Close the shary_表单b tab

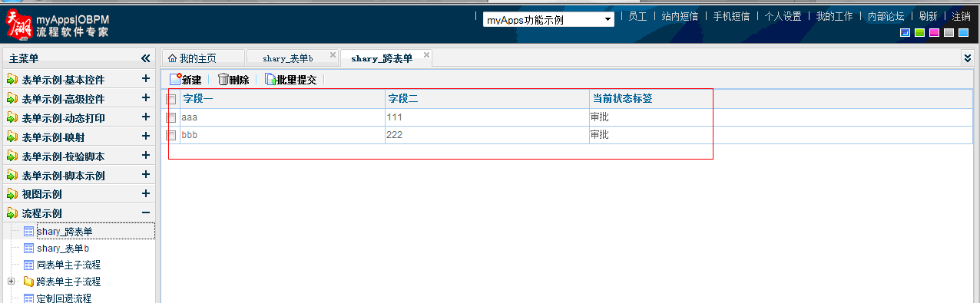click(333, 55)
